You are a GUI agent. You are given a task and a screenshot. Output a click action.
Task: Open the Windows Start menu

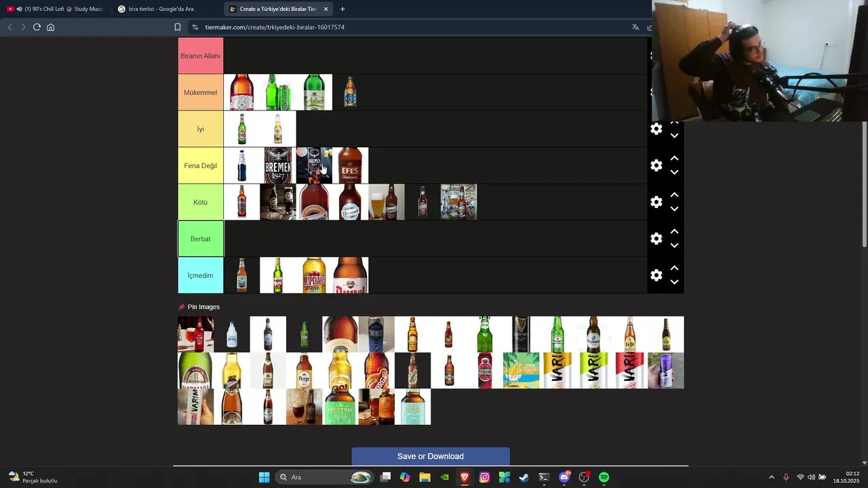pyautogui.click(x=264, y=477)
